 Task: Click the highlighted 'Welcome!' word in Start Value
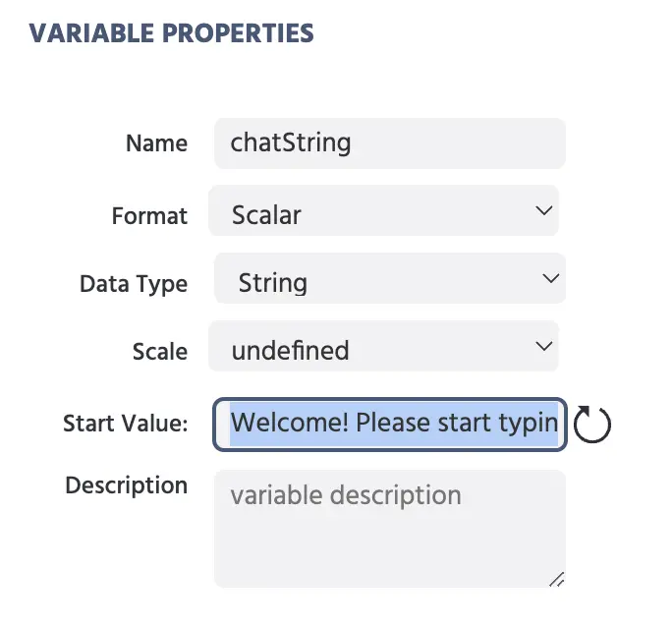tap(289, 423)
